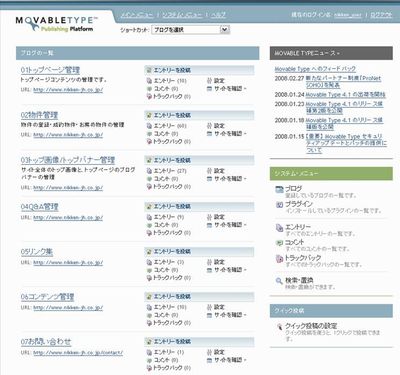Click the トラックバック icon in system menu

(279, 259)
